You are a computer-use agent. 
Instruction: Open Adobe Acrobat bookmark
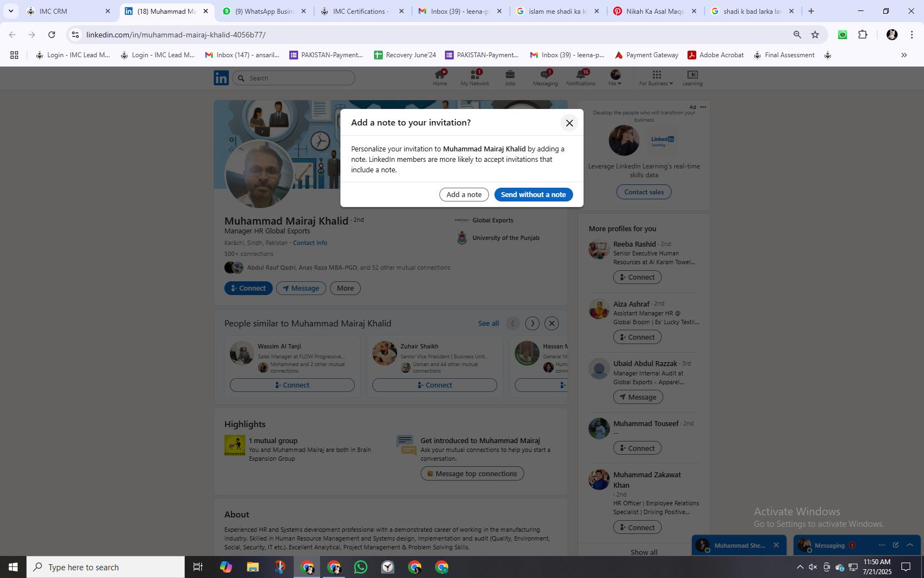point(716,55)
